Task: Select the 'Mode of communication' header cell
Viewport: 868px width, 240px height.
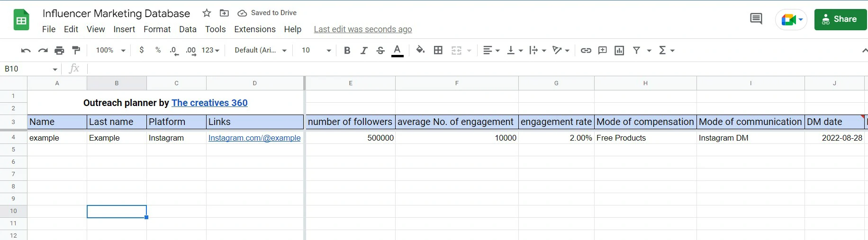Action: pyautogui.click(x=750, y=122)
